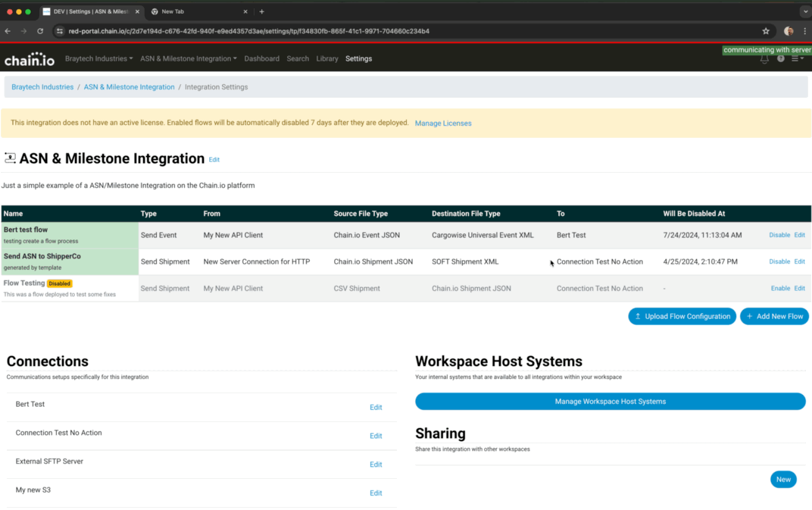The height and width of the screenshot is (510, 812).
Task: Click the CSV Shipment cell
Action: pos(357,288)
